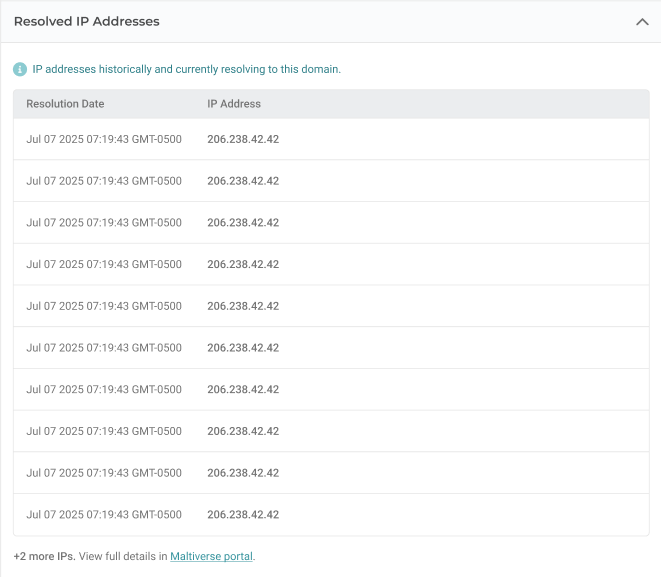Select the IP address in the sixth row
This screenshot has height=577, width=661.
[243, 348]
